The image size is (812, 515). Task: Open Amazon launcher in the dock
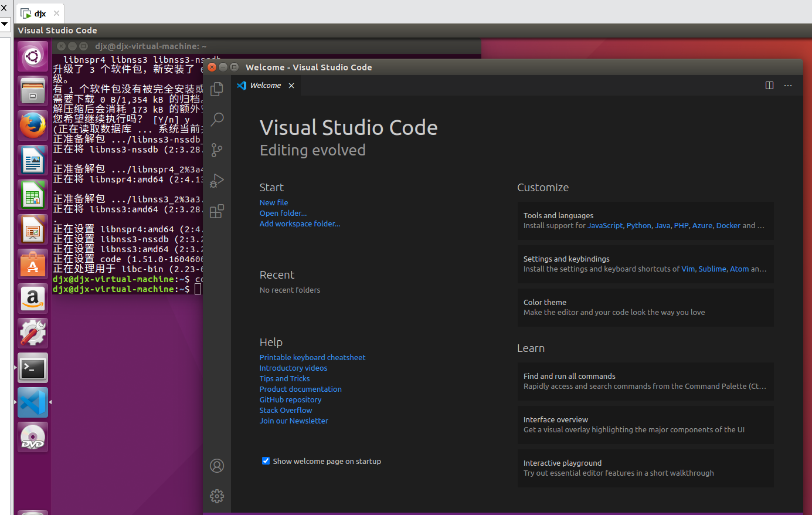[33, 299]
